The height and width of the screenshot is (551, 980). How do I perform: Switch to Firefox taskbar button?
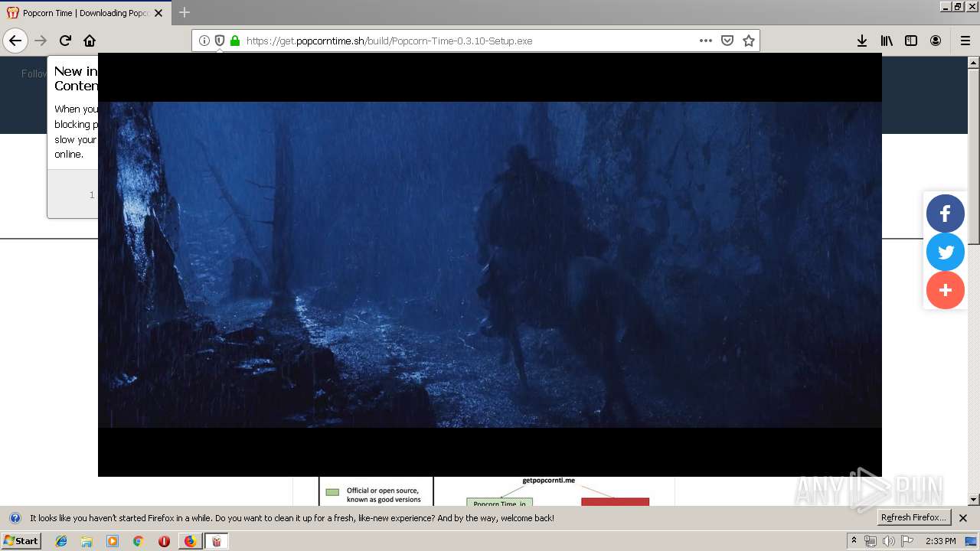click(x=191, y=541)
